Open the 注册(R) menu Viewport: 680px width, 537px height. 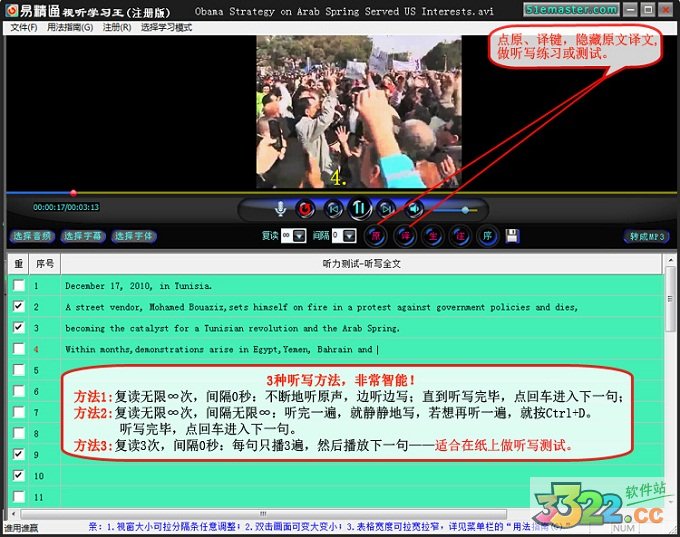[117, 27]
